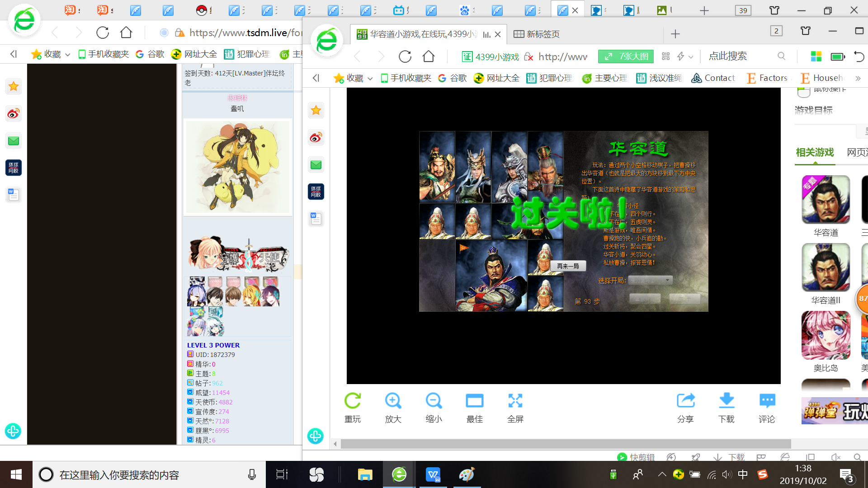Image resolution: width=868 pixels, height=488 pixels.
Task: Collapse sidebar in front window bookmarks bar
Action: 316,78
